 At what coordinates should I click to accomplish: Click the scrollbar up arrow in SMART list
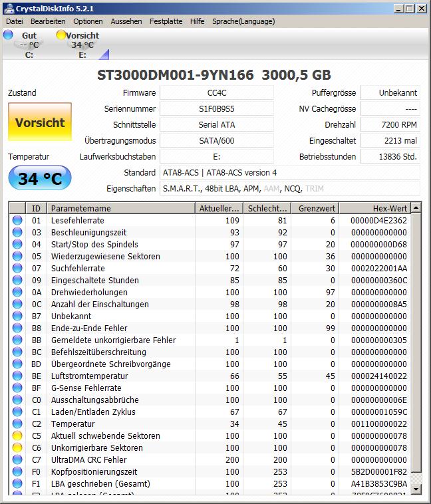point(416,207)
